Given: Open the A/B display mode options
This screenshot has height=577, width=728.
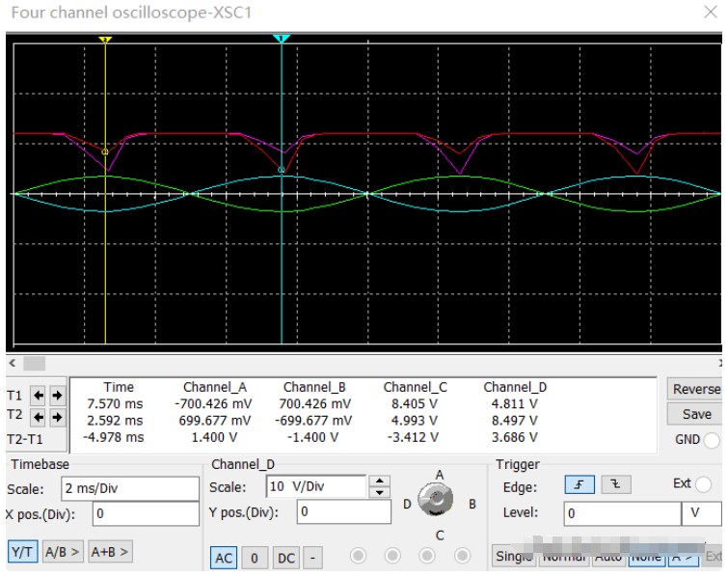Looking at the screenshot, I should pyautogui.click(x=63, y=552).
